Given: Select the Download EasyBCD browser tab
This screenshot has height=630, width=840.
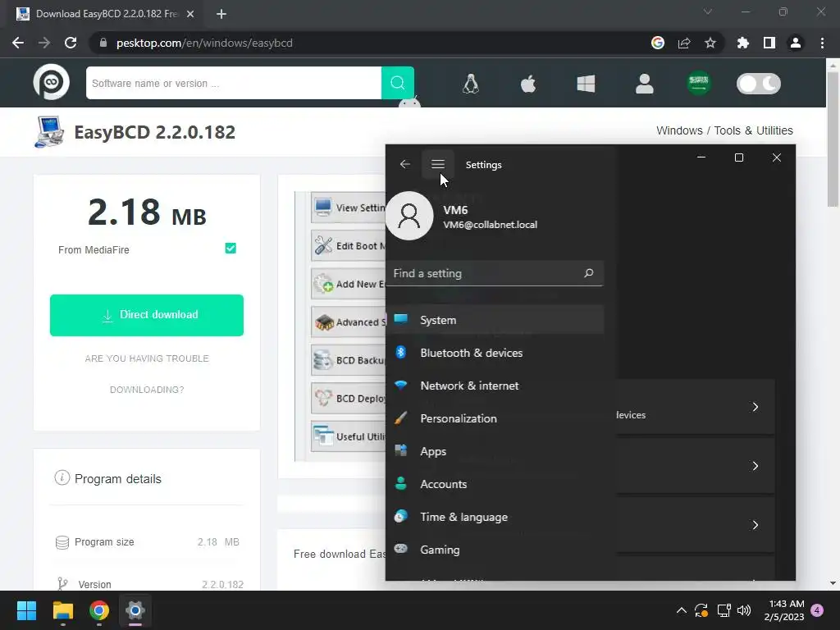Looking at the screenshot, I should pyautogui.click(x=106, y=14).
